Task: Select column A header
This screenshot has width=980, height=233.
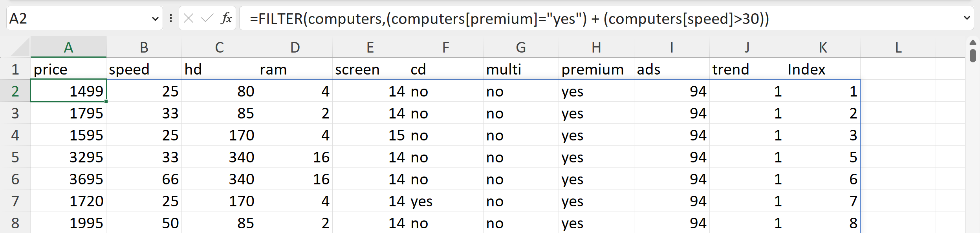Action: pyautogui.click(x=68, y=47)
